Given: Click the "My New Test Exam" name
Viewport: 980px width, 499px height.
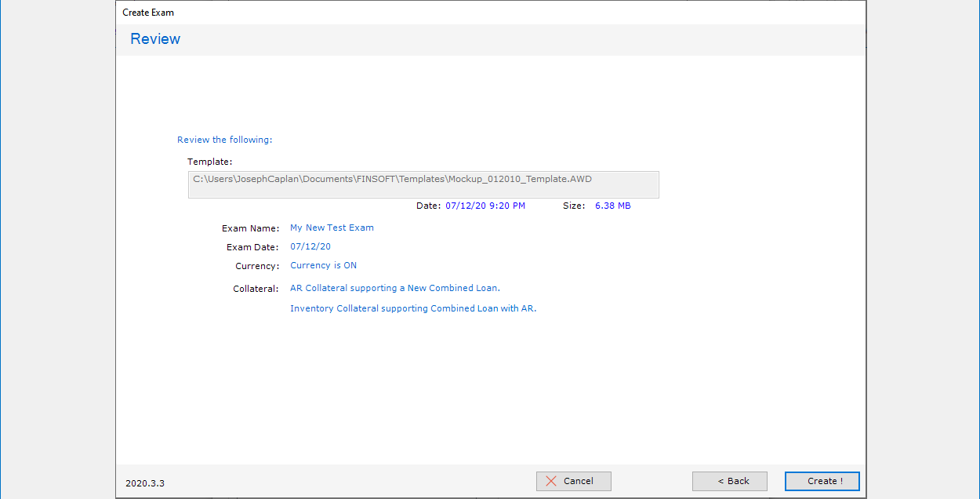Looking at the screenshot, I should tap(332, 228).
